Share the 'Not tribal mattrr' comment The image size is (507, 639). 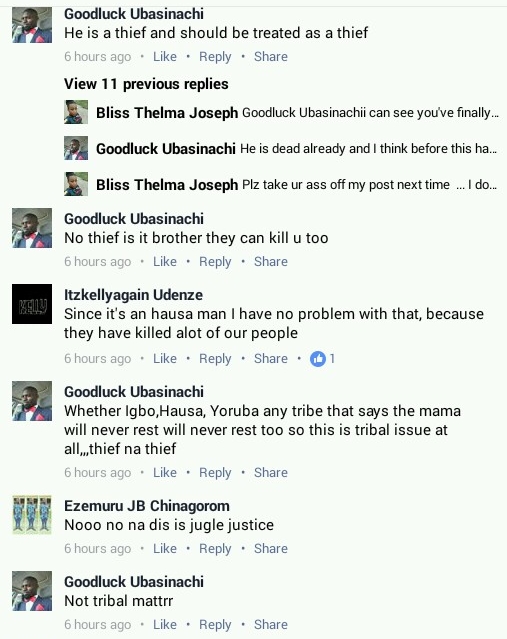[x=271, y=624]
